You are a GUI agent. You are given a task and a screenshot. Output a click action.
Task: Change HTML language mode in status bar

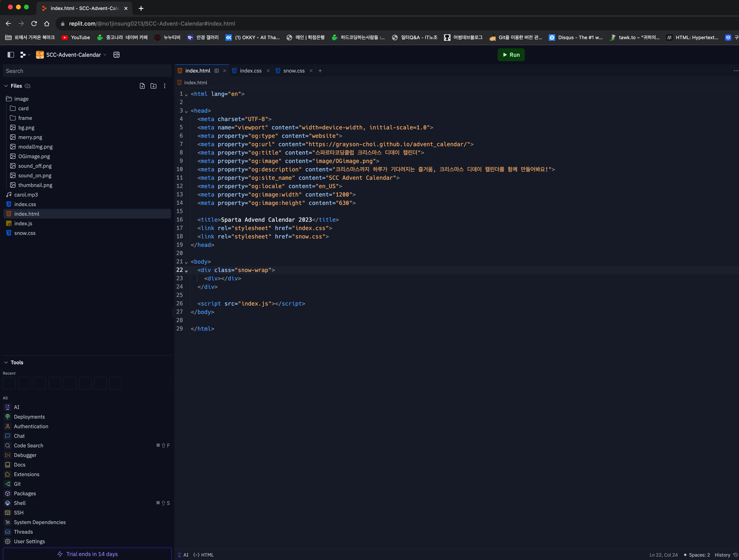[x=203, y=555]
